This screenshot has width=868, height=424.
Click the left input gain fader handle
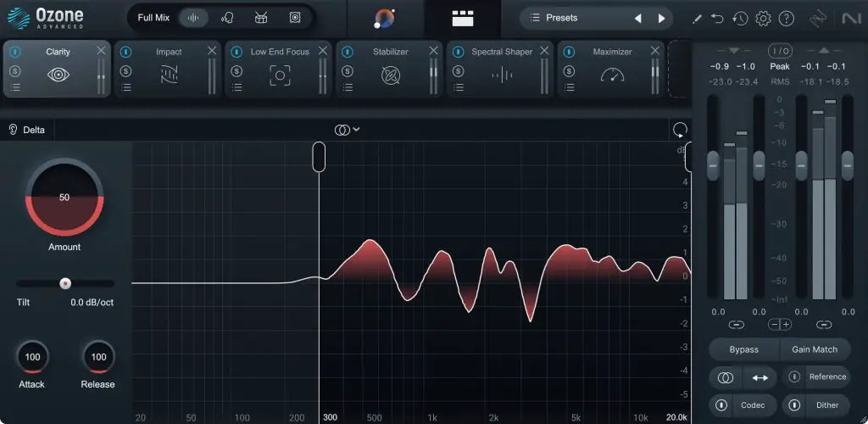pos(713,165)
